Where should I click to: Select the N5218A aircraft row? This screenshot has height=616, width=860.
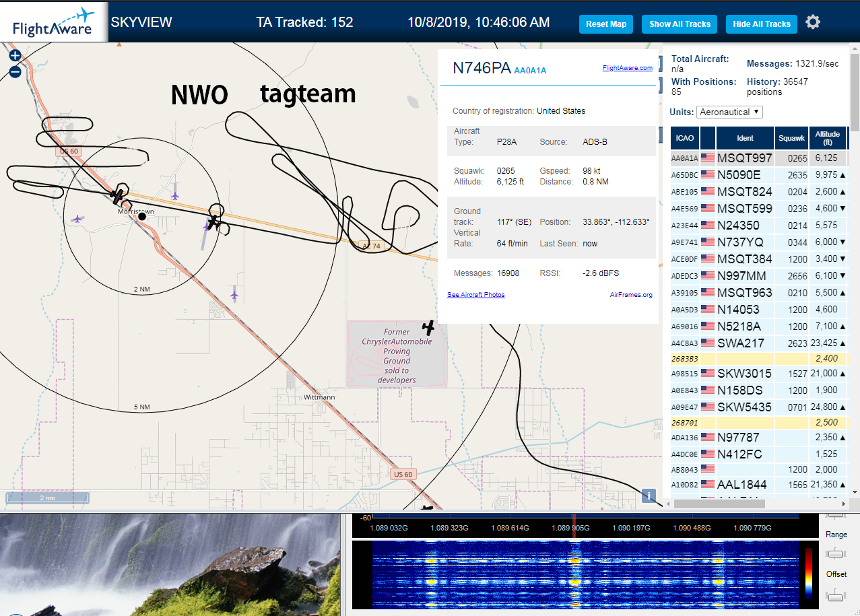click(759, 327)
